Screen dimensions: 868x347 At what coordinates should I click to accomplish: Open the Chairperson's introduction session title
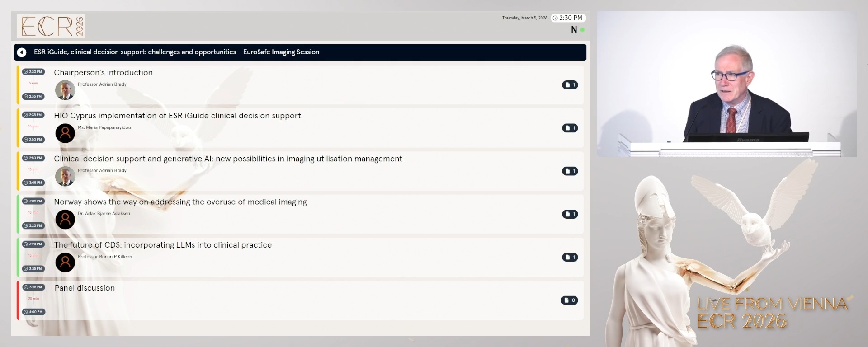click(103, 73)
